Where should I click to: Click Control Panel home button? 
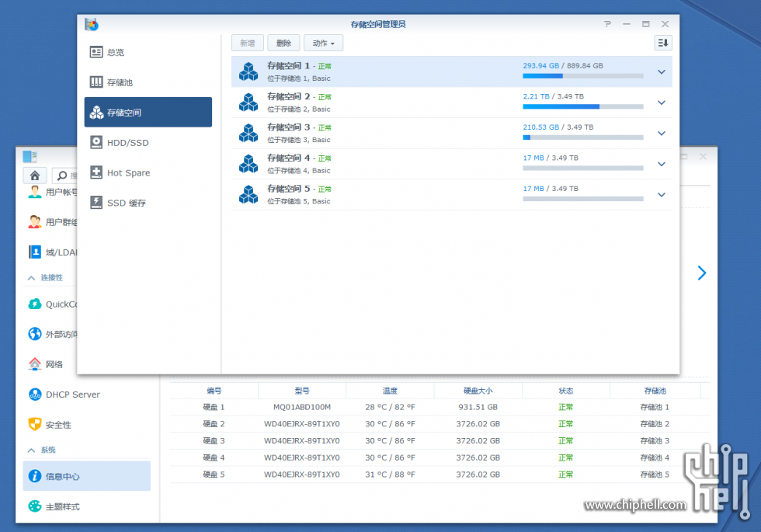tap(35, 176)
